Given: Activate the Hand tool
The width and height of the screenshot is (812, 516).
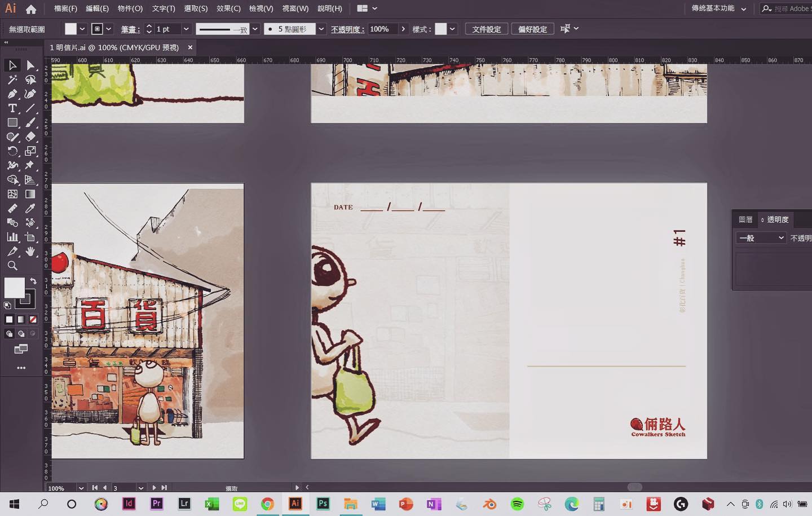Looking at the screenshot, I should click(30, 251).
